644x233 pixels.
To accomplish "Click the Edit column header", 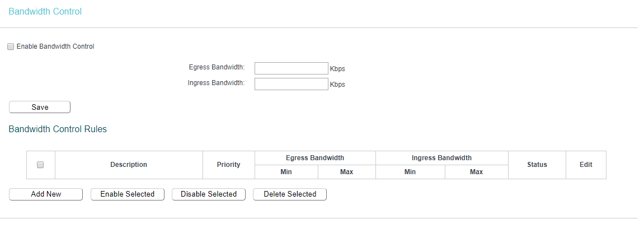I will [x=586, y=165].
